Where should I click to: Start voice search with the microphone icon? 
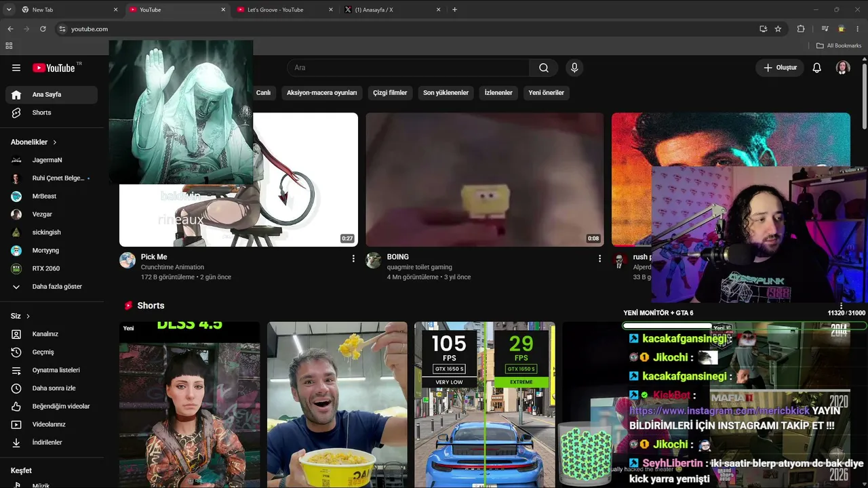(x=574, y=68)
